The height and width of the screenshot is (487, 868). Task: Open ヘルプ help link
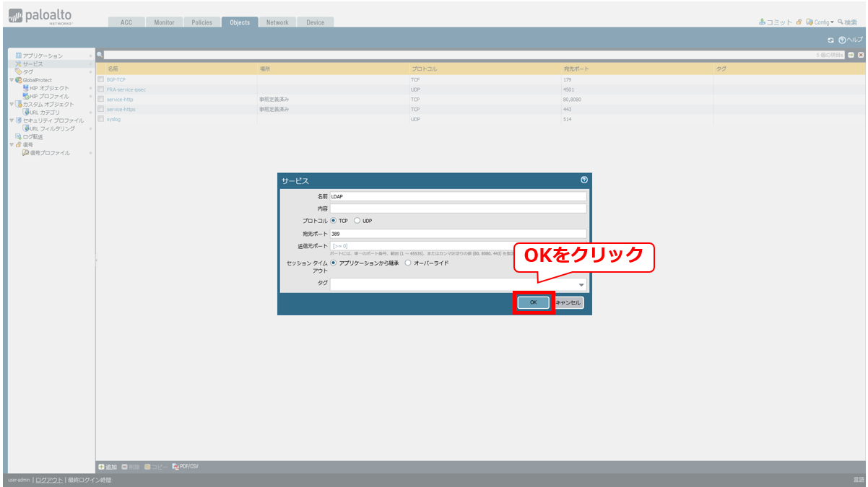pos(851,40)
